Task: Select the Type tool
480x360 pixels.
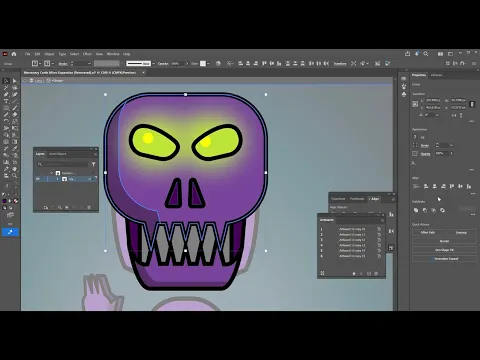Action: [6, 101]
